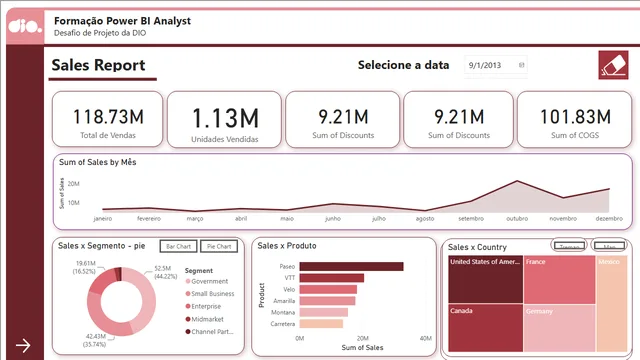Select Midmarket legend color marker
Image resolution: width=640 pixels, height=360 pixels.
click(188, 319)
